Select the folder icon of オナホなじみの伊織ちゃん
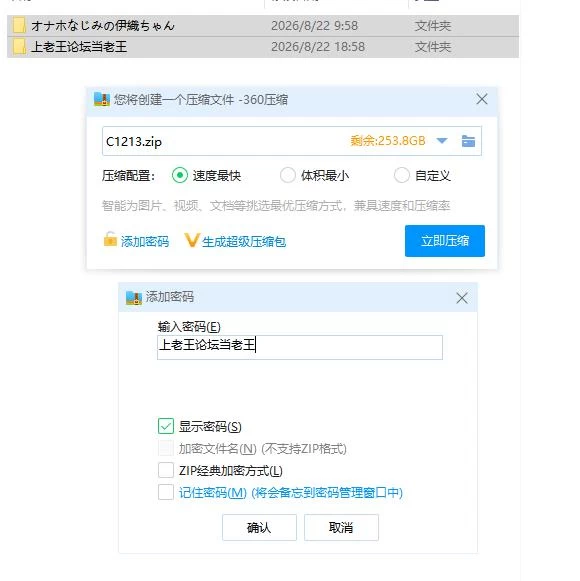 pyautogui.click(x=19, y=26)
